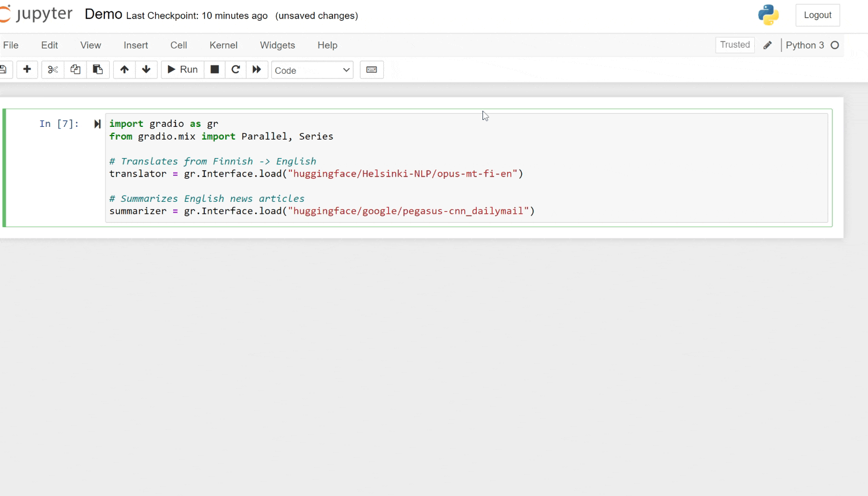Viewport: 868px width, 496px height.
Task: Move selected cell down arrow
Action: click(146, 70)
